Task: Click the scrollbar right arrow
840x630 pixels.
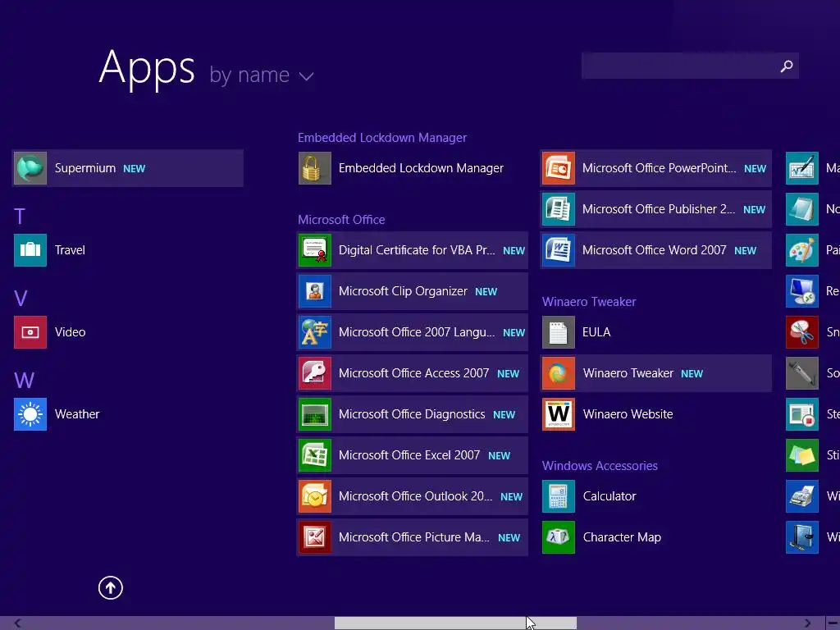Action: pos(807,623)
